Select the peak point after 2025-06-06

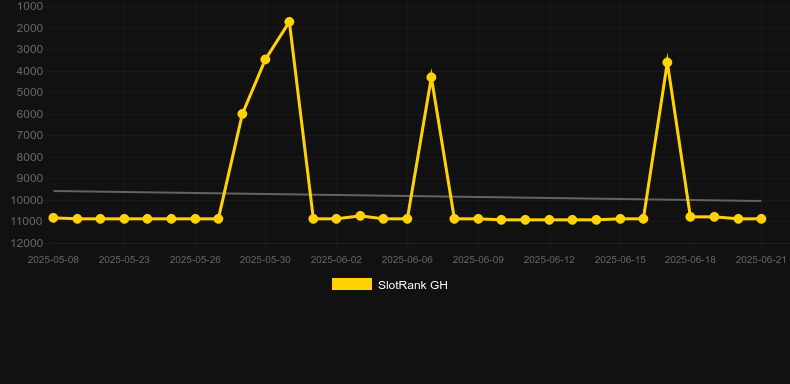[x=431, y=77]
